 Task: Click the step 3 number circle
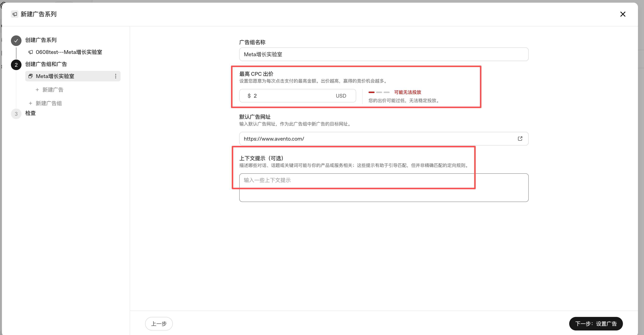coord(16,114)
